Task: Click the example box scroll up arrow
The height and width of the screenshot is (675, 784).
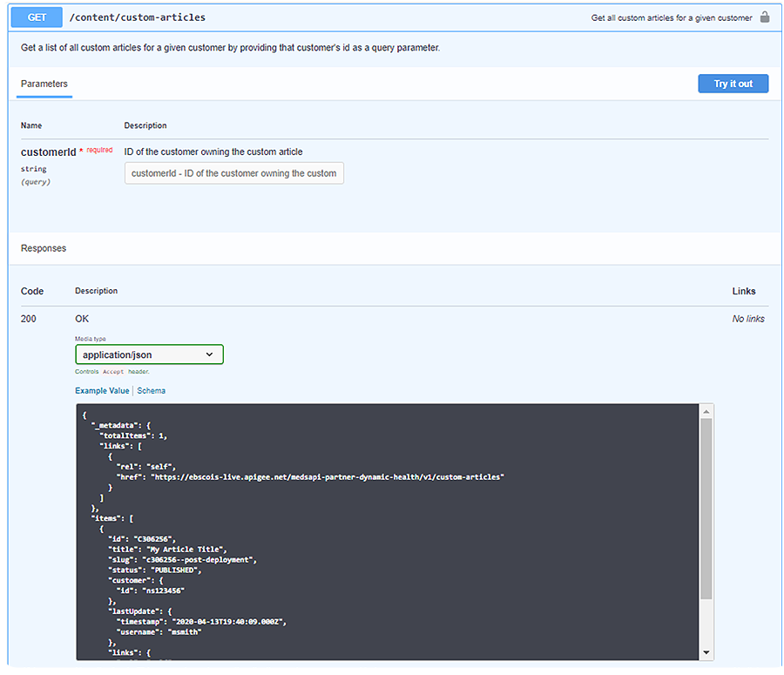Action: click(706, 410)
